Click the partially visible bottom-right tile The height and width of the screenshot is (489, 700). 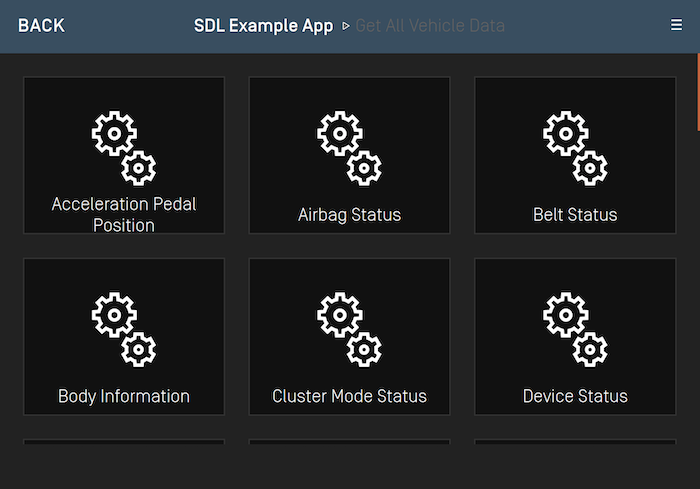pos(575,442)
